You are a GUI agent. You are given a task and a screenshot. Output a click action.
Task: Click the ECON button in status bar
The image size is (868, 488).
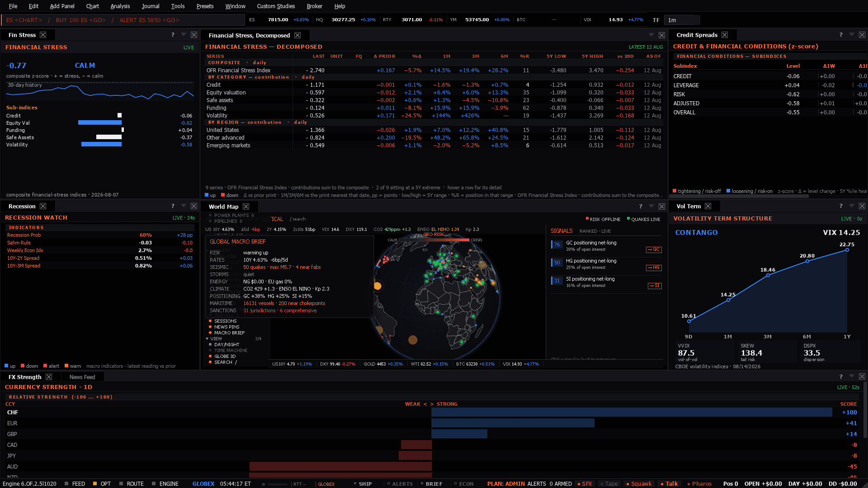coord(464,483)
